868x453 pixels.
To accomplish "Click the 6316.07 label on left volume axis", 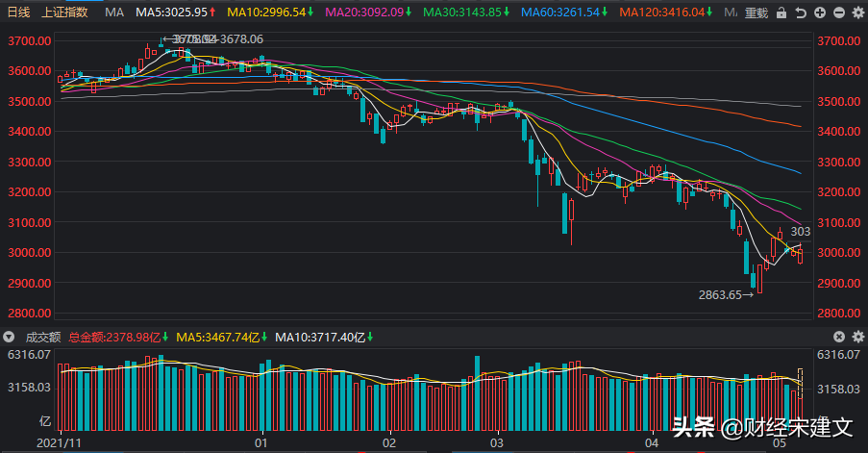I will point(29,355).
